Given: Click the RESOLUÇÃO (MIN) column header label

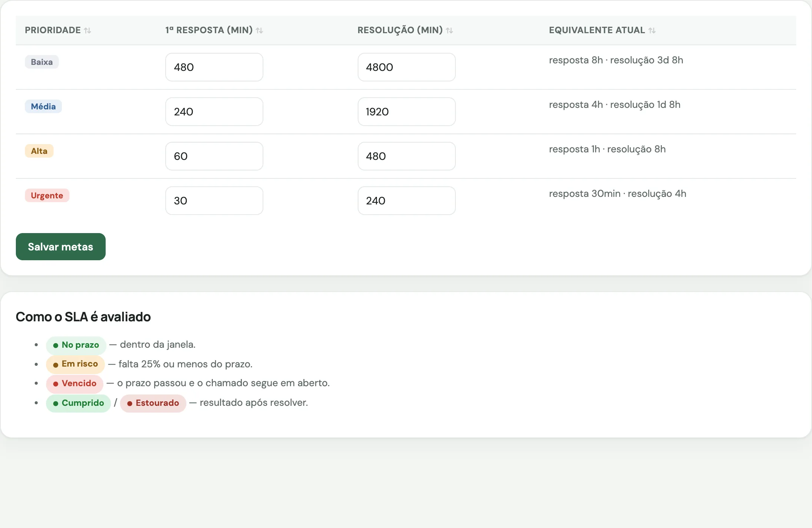Looking at the screenshot, I should pyautogui.click(x=400, y=30).
